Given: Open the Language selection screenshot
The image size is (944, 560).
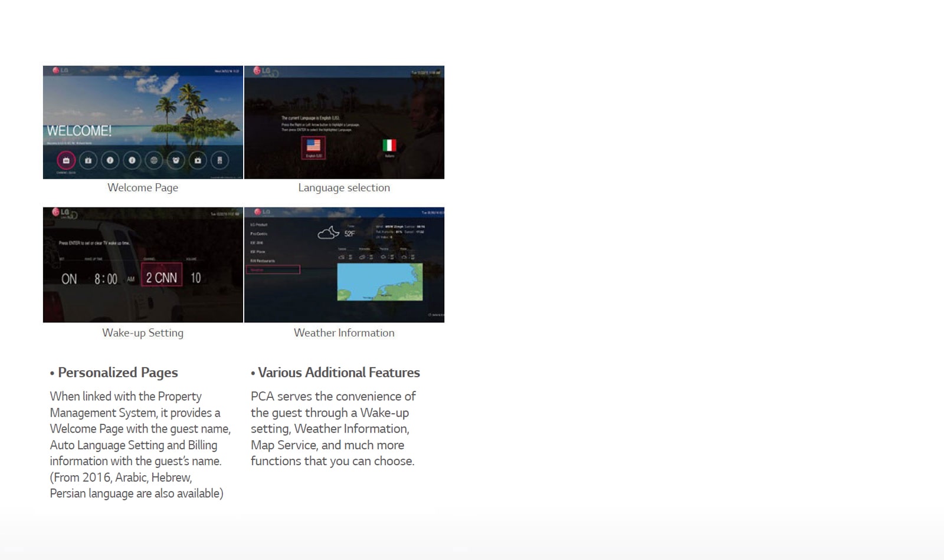Looking at the screenshot, I should pyautogui.click(x=344, y=122).
